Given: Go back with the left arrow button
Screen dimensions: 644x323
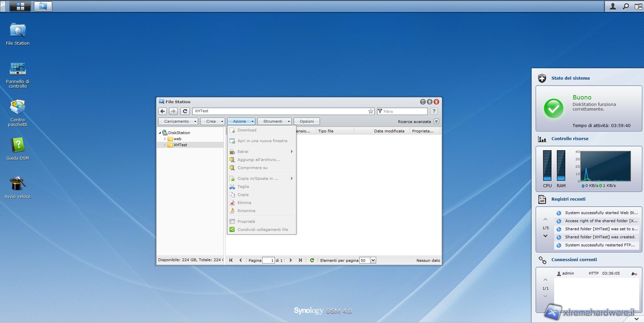Looking at the screenshot, I should pos(163,111).
